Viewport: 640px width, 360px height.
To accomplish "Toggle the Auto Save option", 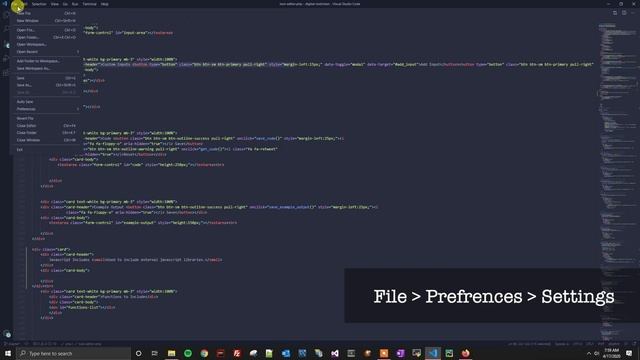I will click(45, 102).
